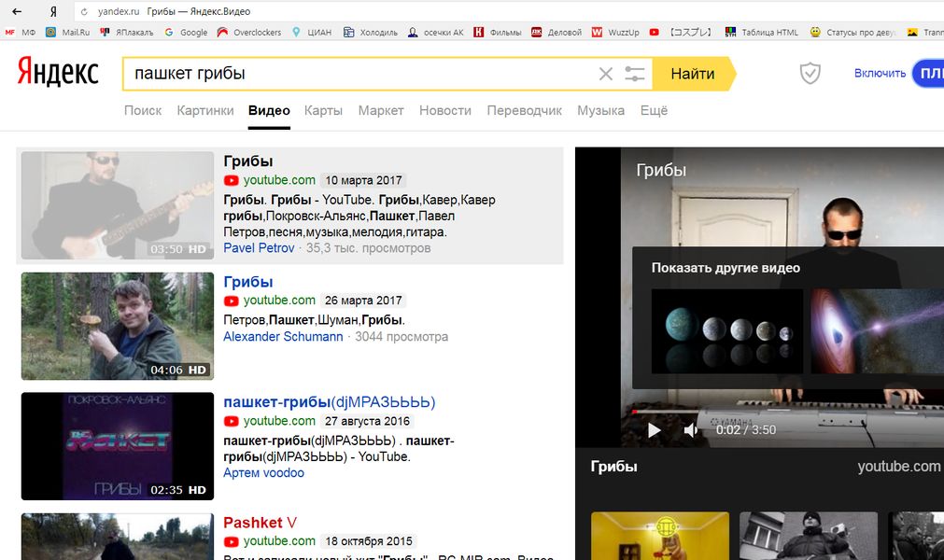Open forest mushroom thumbnail 04:06 video
The height and width of the screenshot is (560, 944).
(x=118, y=326)
